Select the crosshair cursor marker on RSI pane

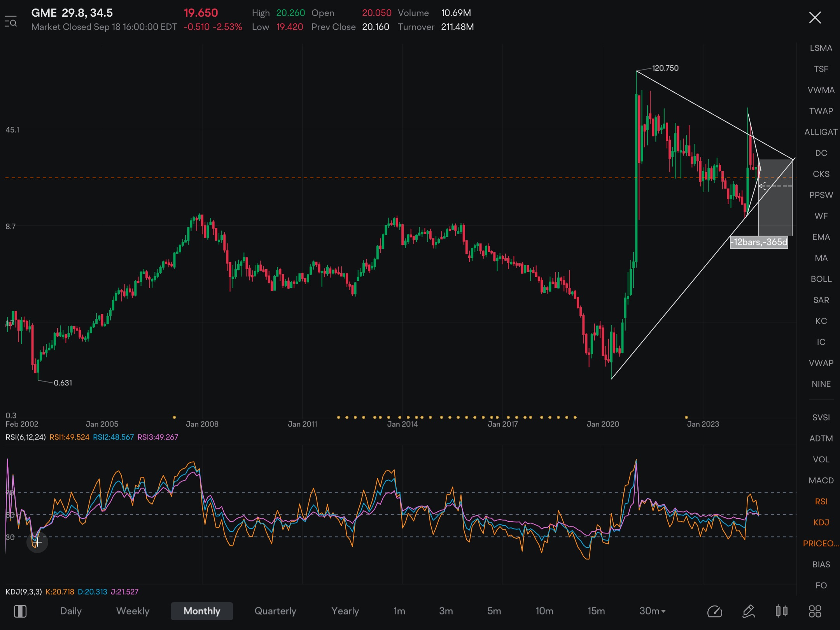coord(37,542)
